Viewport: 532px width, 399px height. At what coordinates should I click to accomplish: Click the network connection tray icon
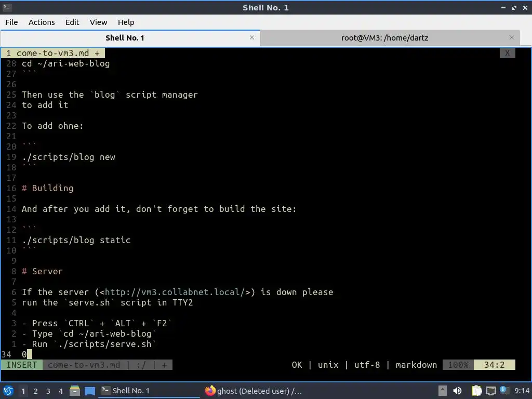pos(490,391)
